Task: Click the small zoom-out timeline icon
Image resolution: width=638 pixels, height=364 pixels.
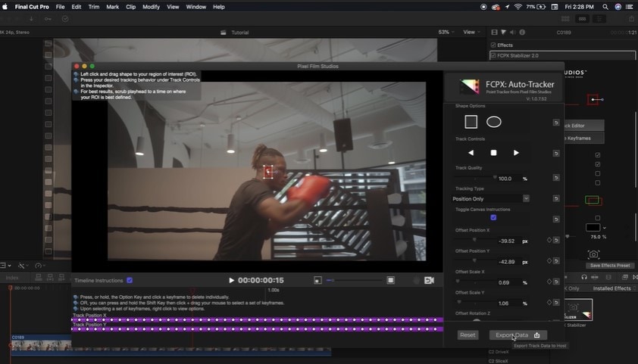Action: point(317,280)
